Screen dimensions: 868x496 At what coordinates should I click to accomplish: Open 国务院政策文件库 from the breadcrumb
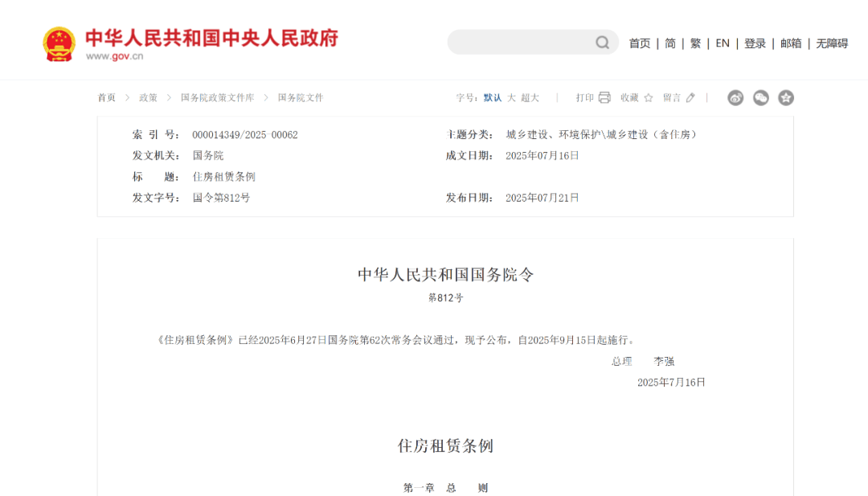click(215, 97)
